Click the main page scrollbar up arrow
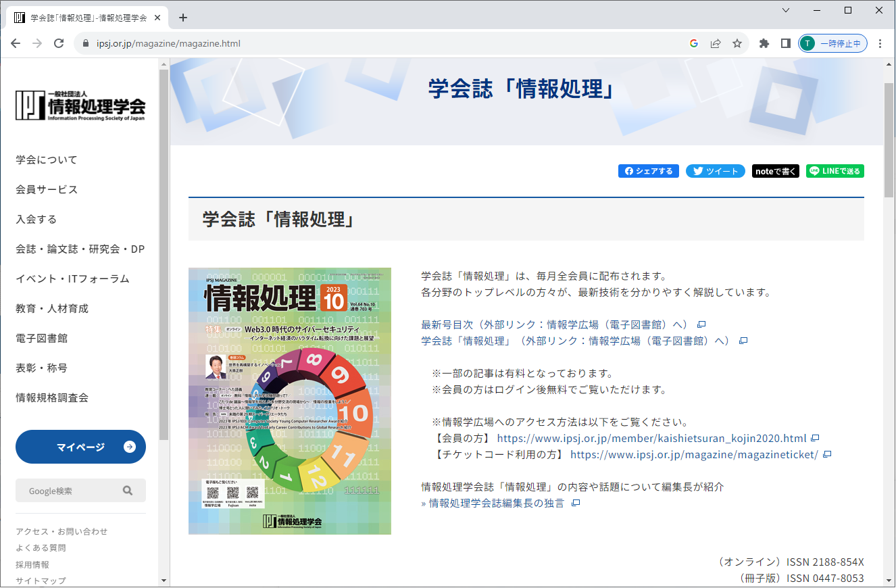The width and height of the screenshot is (896, 588). [889, 64]
